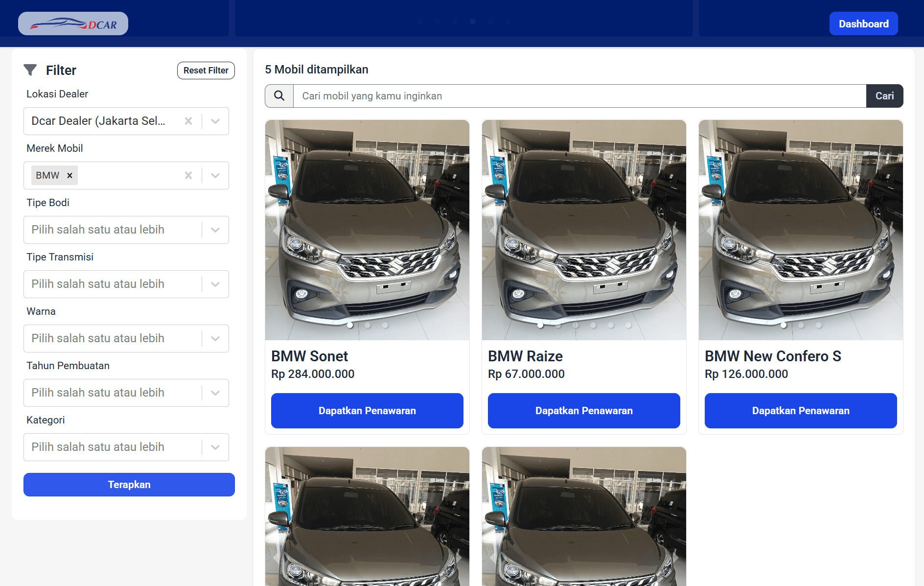Open the BMW New Confero S photo
Image resolution: width=924 pixels, height=586 pixels.
801,230
